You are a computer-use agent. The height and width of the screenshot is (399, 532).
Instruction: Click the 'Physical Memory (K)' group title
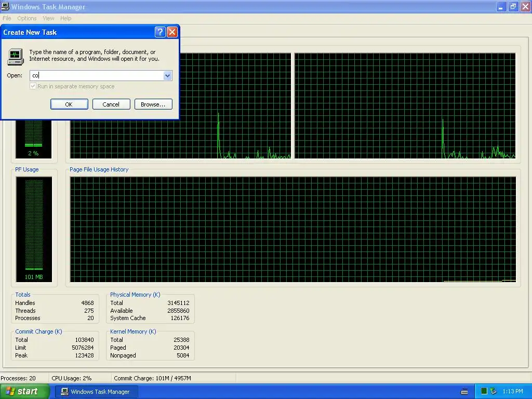[135, 295]
